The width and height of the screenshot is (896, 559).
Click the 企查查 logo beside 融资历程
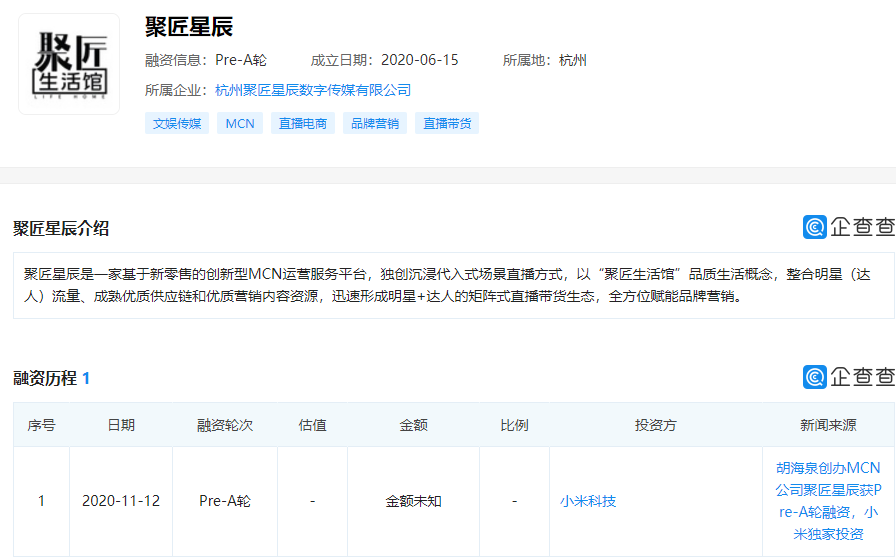pos(849,377)
